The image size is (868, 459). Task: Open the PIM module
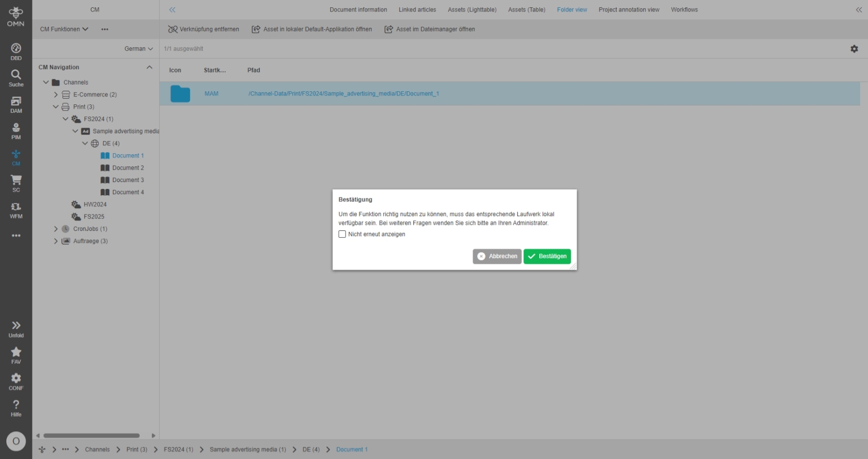pyautogui.click(x=16, y=131)
